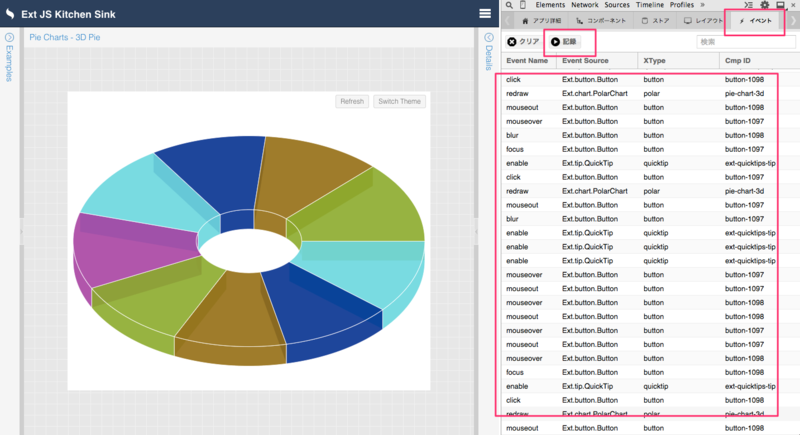Select the イベント tab
The image size is (800, 435).
coord(755,21)
